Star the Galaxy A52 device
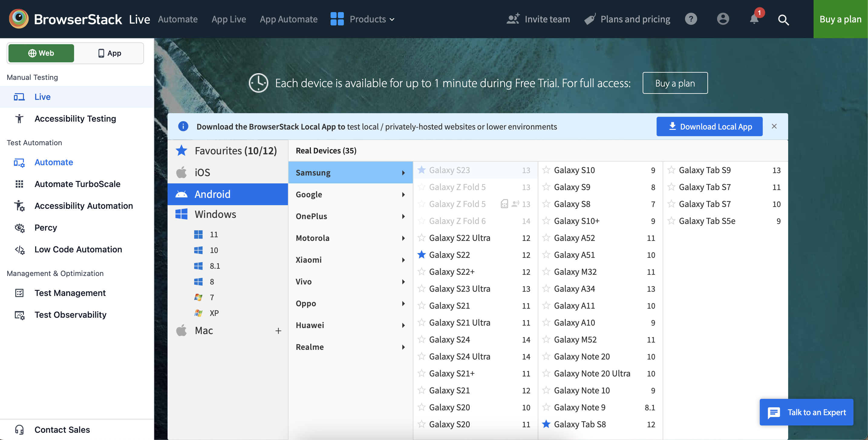This screenshot has height=440, width=868. (546, 238)
